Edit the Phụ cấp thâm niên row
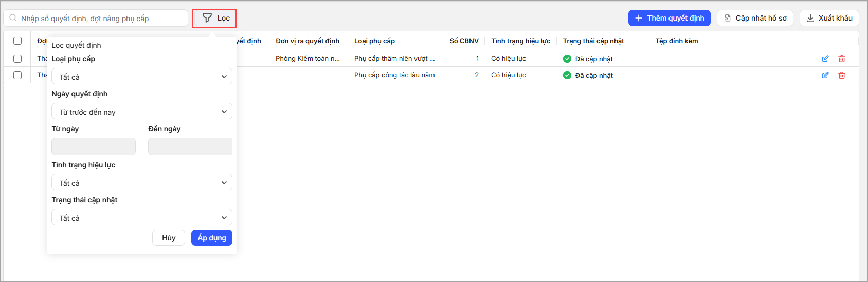This screenshot has width=868, height=282. pos(825,59)
